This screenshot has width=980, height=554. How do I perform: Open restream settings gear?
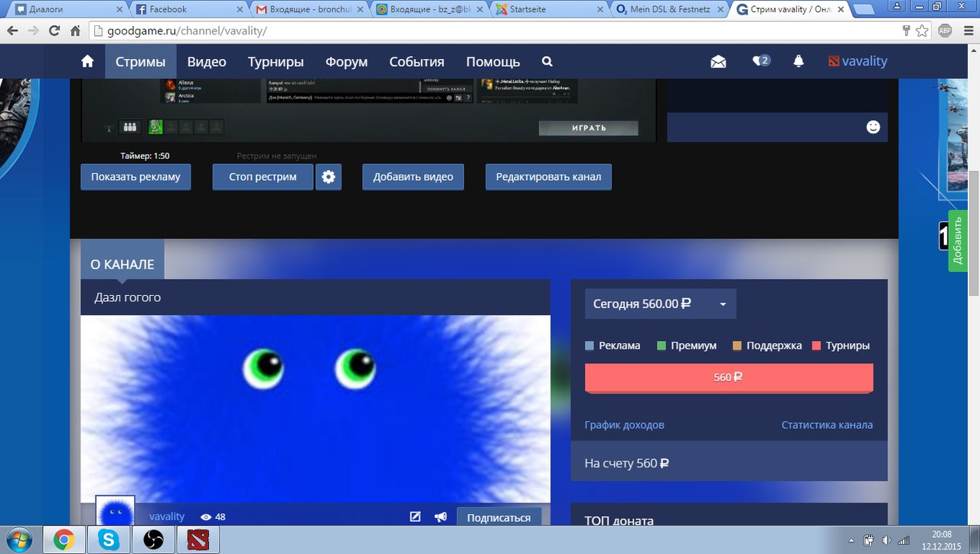tap(328, 177)
